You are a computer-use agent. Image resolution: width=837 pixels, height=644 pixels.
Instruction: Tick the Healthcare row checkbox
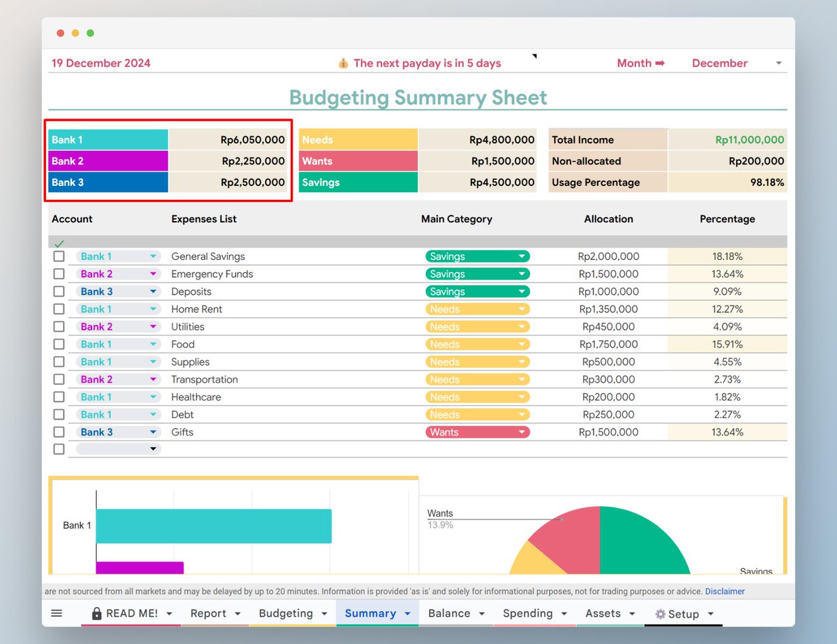59,397
